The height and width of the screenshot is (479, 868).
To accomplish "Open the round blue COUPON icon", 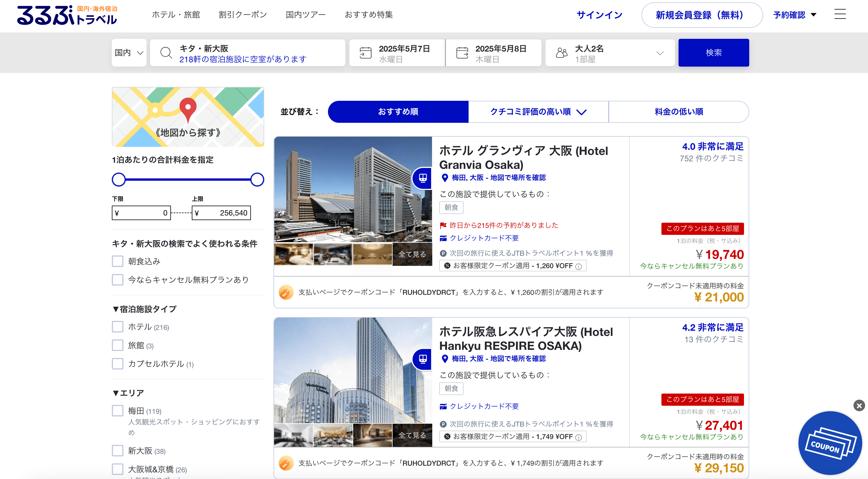I will pos(830,443).
